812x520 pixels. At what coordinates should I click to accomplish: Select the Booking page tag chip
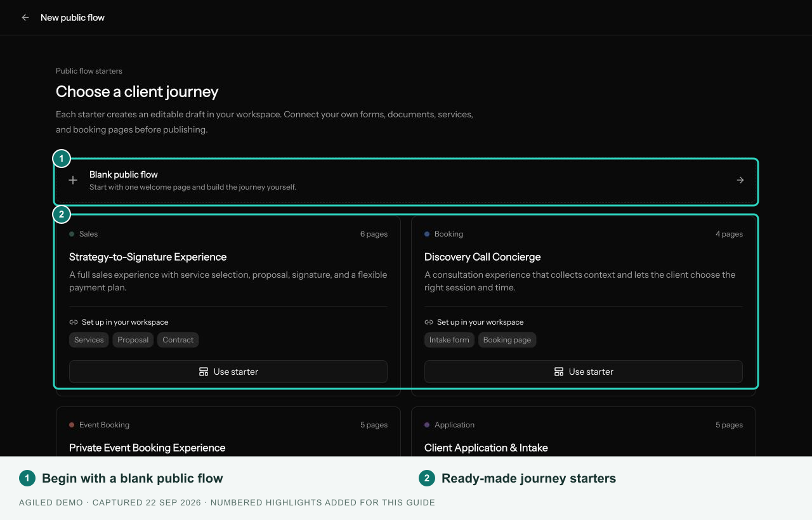507,340
